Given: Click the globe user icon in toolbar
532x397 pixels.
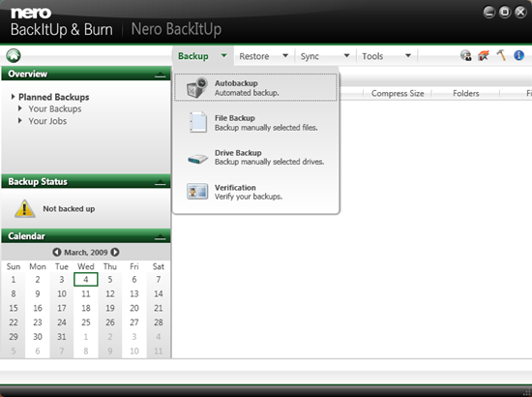Looking at the screenshot, I should 466,55.
